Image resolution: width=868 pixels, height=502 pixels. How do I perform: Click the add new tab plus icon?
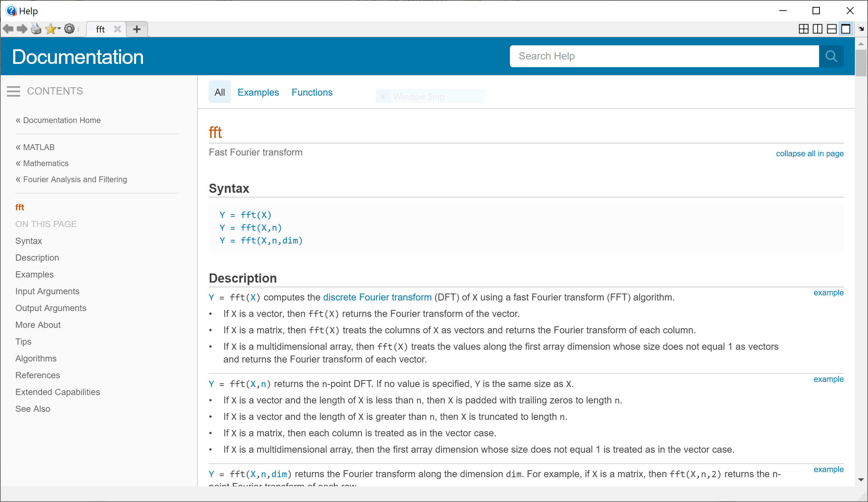(x=137, y=29)
